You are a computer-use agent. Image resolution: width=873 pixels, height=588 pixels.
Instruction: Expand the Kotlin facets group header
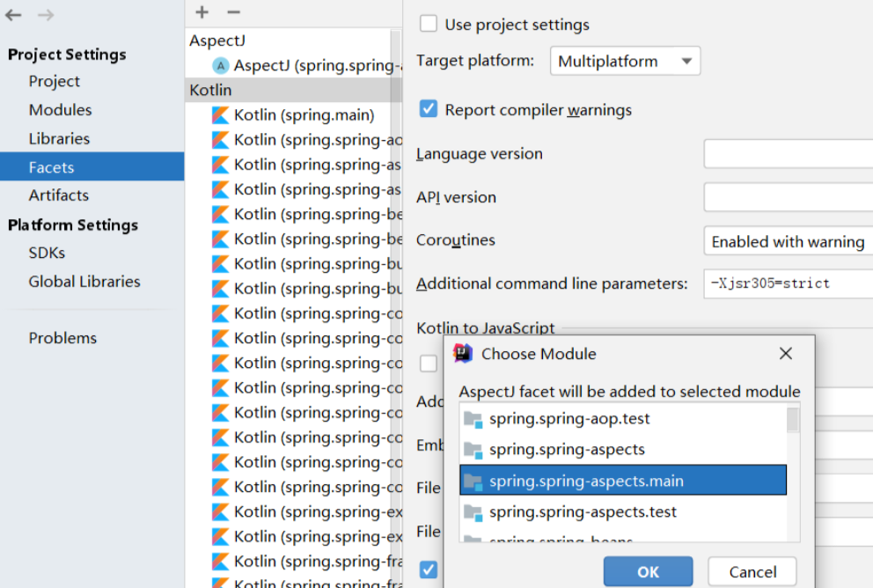209,89
